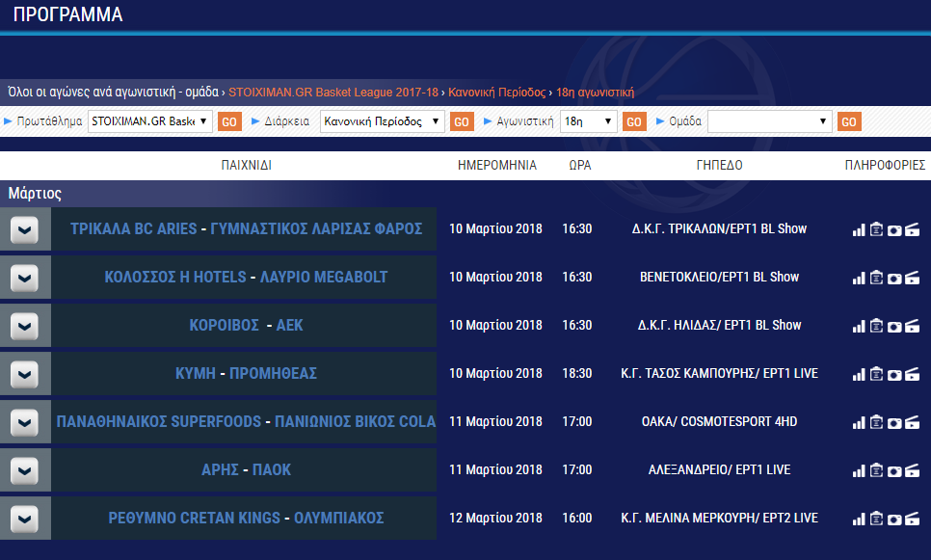Screen dimensions: 931x560
Task: Click GO next to Πρωτάθλημα selector
Action: pyautogui.click(x=229, y=121)
